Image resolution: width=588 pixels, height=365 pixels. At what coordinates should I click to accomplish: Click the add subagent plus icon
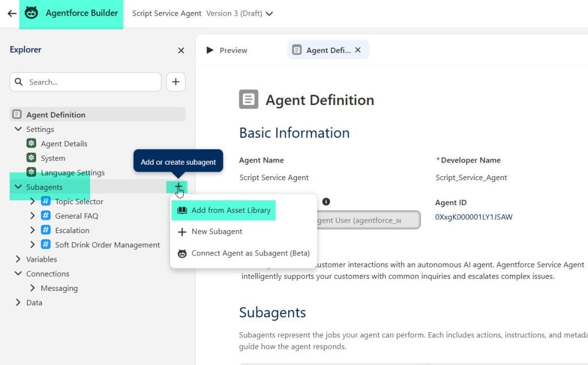[179, 187]
